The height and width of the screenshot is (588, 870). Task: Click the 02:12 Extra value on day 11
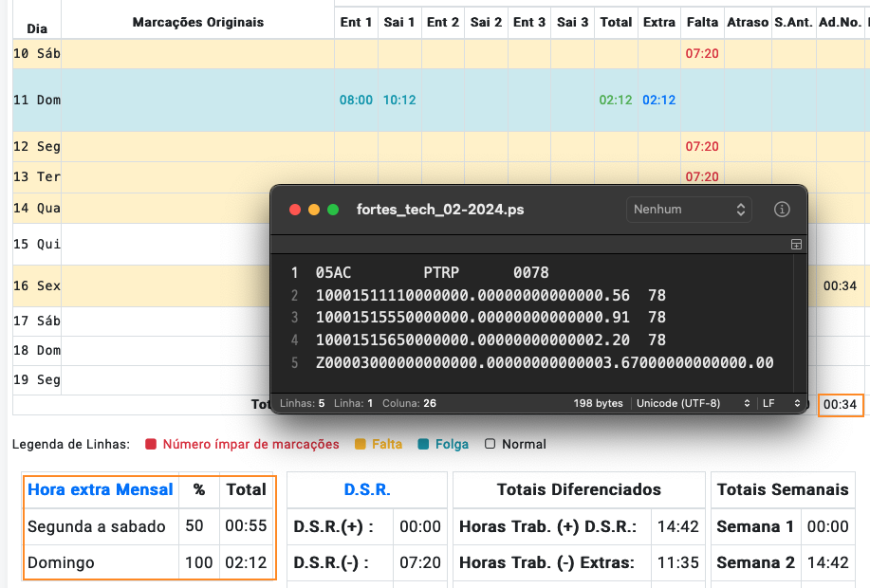pyautogui.click(x=659, y=100)
